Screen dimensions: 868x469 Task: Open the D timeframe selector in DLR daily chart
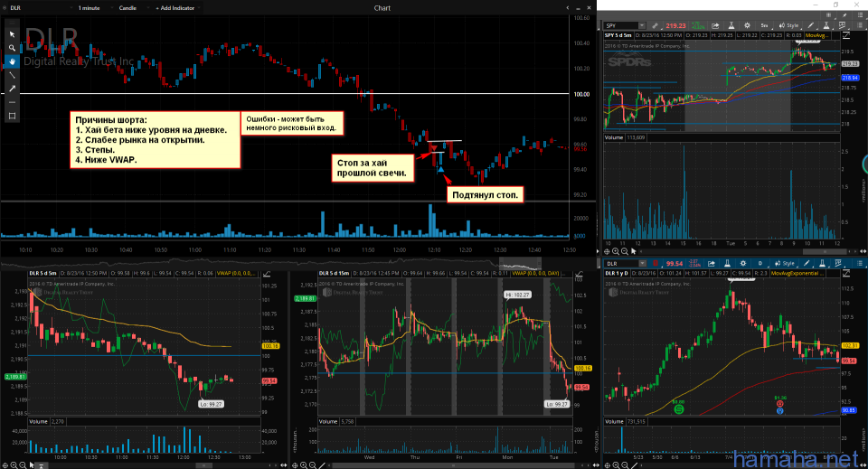tap(760, 263)
